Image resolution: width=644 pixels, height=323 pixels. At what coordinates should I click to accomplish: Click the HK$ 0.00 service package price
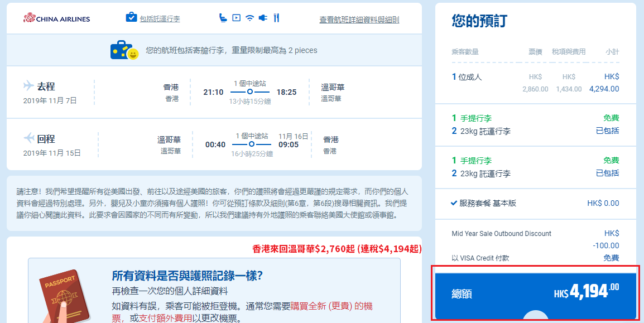point(603,203)
